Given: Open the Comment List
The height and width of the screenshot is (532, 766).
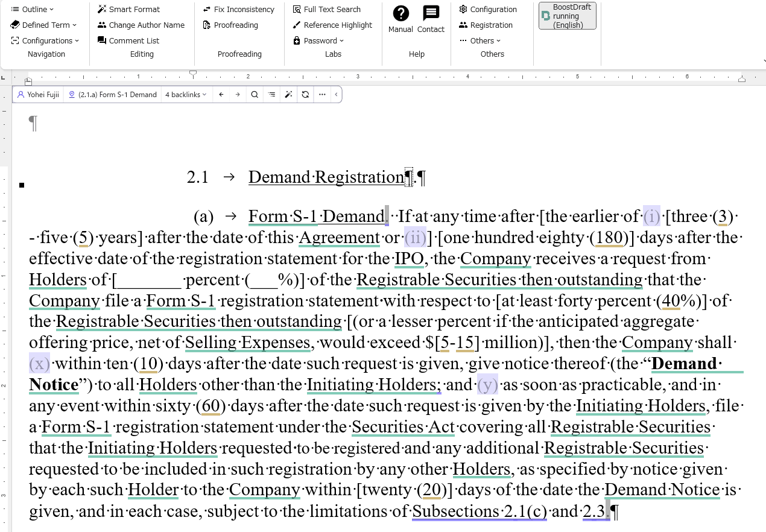Looking at the screenshot, I should [x=128, y=40].
